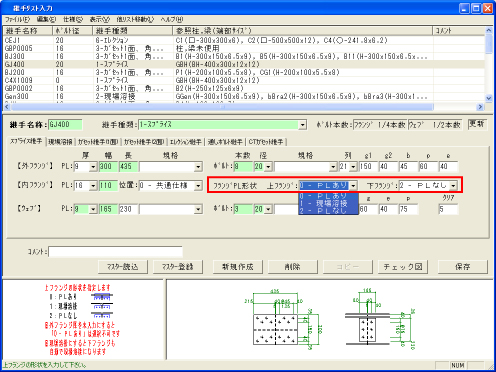Click the 継手名称 field containing GJ400
496x372 pixels.
point(65,125)
